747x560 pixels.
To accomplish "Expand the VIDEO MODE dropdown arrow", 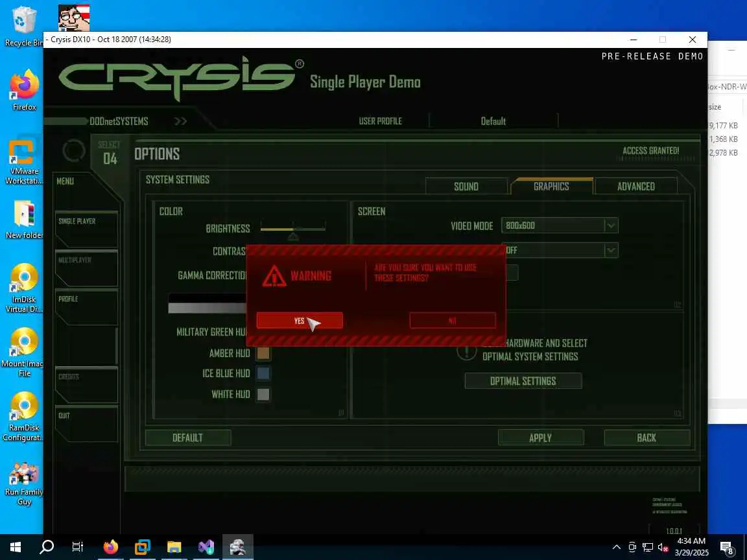I will point(611,226).
